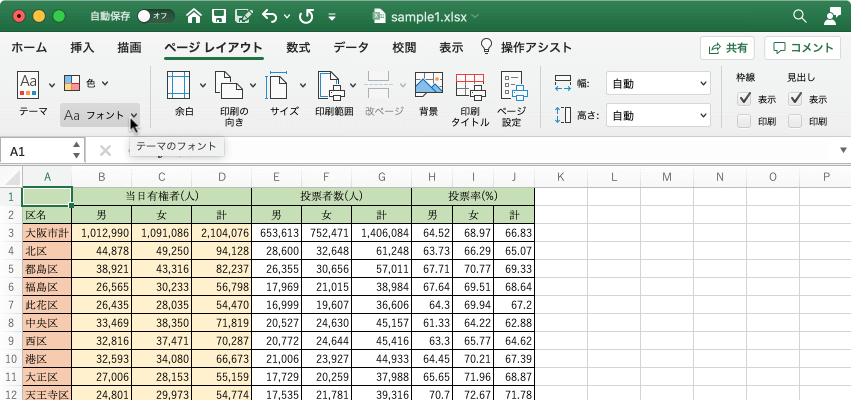Screen dimensions: 851x400
Task: Select row 3 header
Action: click(x=11, y=233)
